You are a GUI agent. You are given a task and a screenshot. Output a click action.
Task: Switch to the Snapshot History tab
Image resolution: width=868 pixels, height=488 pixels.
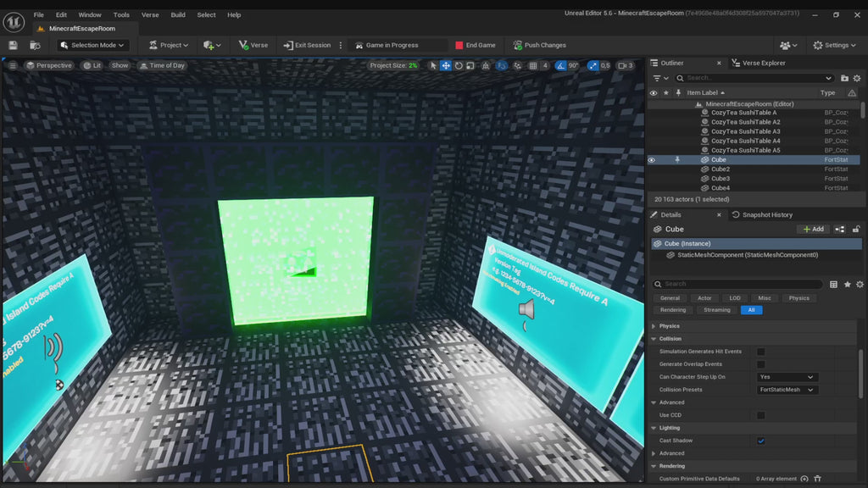coord(762,214)
